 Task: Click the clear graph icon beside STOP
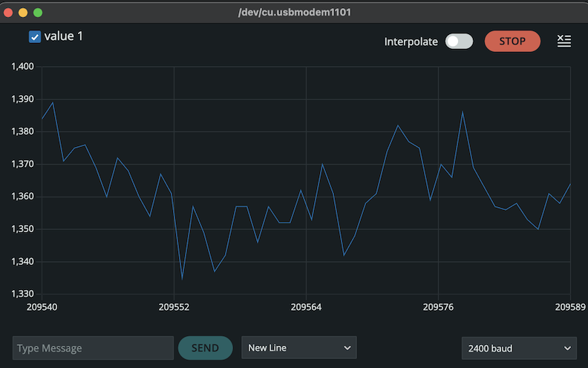(564, 42)
